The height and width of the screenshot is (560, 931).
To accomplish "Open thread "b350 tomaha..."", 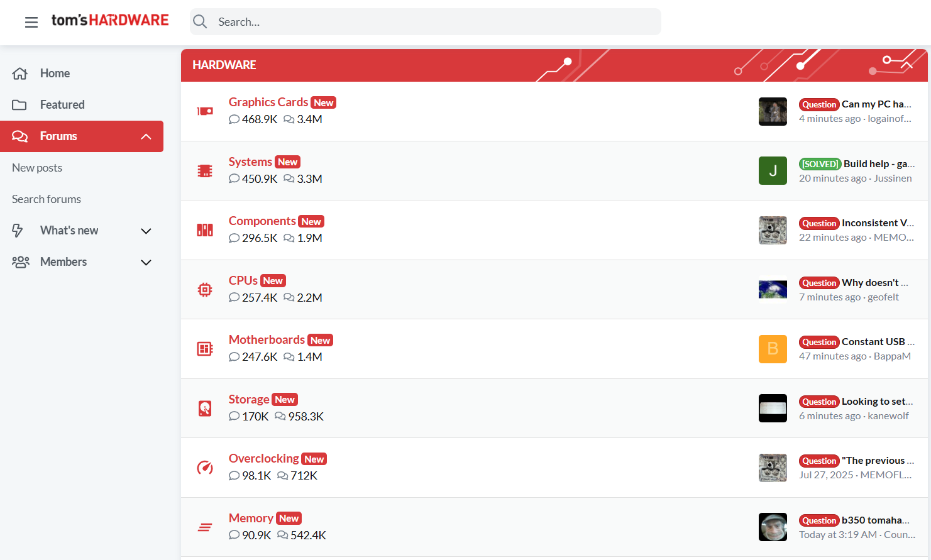I will 876,520.
